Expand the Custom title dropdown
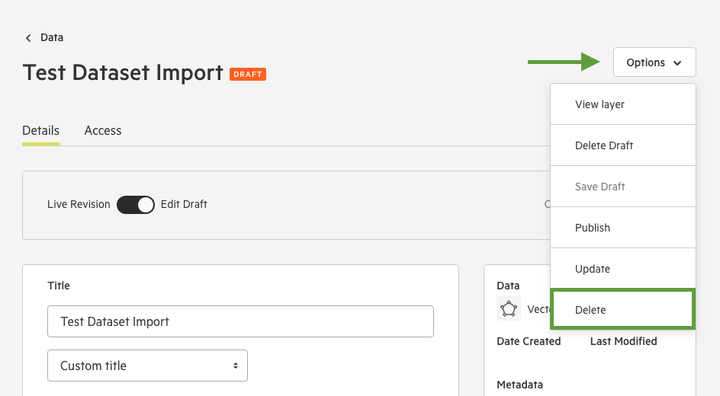Image resolution: width=720 pixels, height=396 pixels. pos(147,366)
